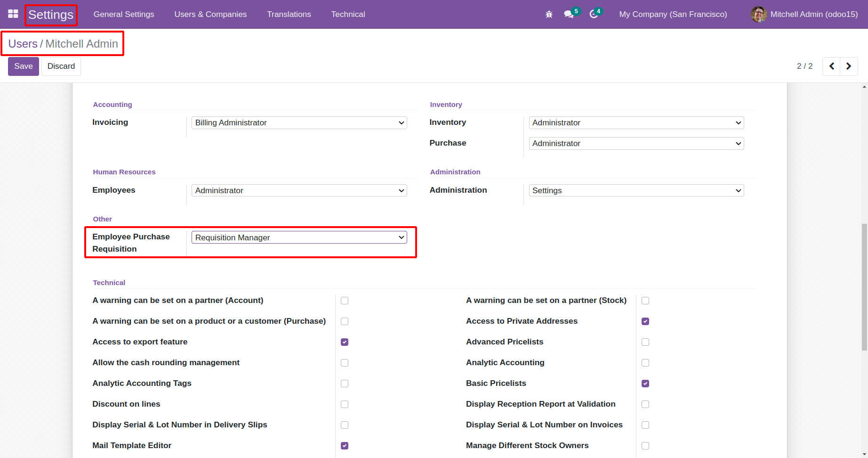Open Invoicing access dropdown
868x458 pixels.
(x=299, y=123)
